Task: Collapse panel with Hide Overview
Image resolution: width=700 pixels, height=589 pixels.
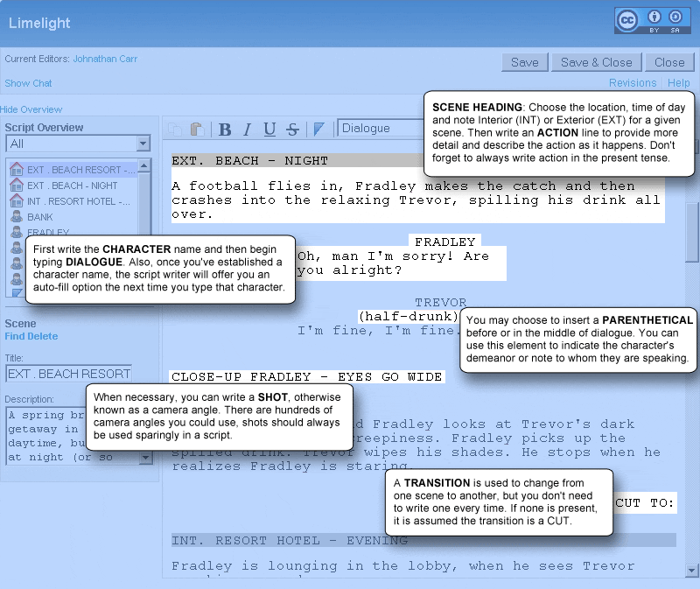Action: 31,109
